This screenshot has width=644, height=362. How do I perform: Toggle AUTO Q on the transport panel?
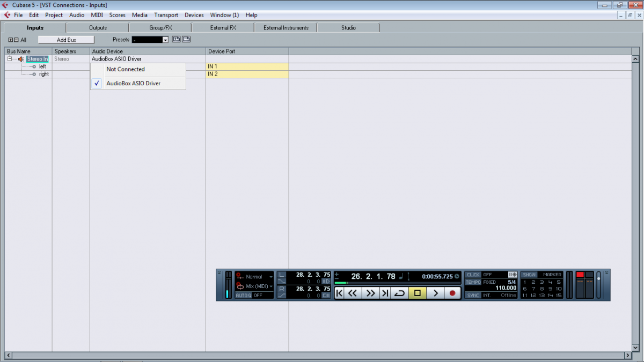(243, 295)
